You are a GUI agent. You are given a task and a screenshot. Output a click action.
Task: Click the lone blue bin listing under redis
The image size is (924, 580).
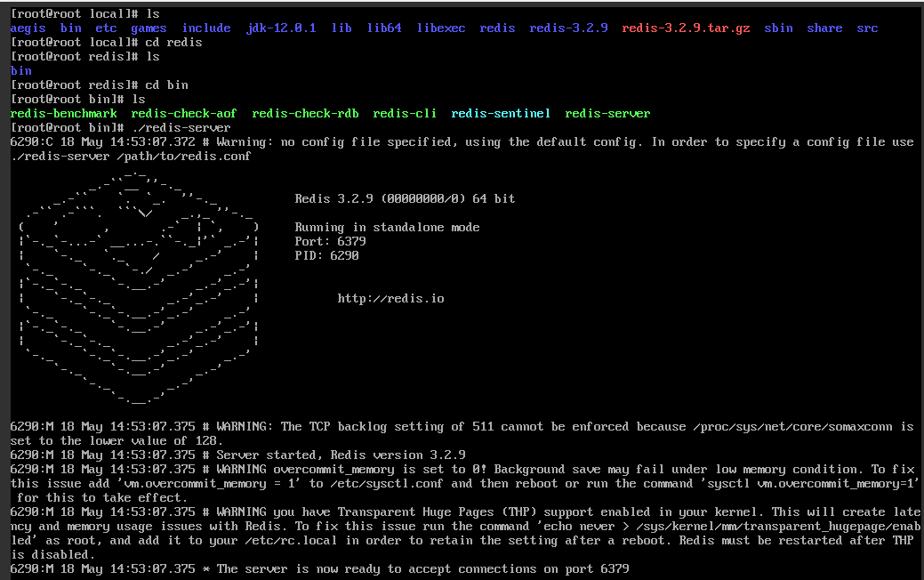21,71
